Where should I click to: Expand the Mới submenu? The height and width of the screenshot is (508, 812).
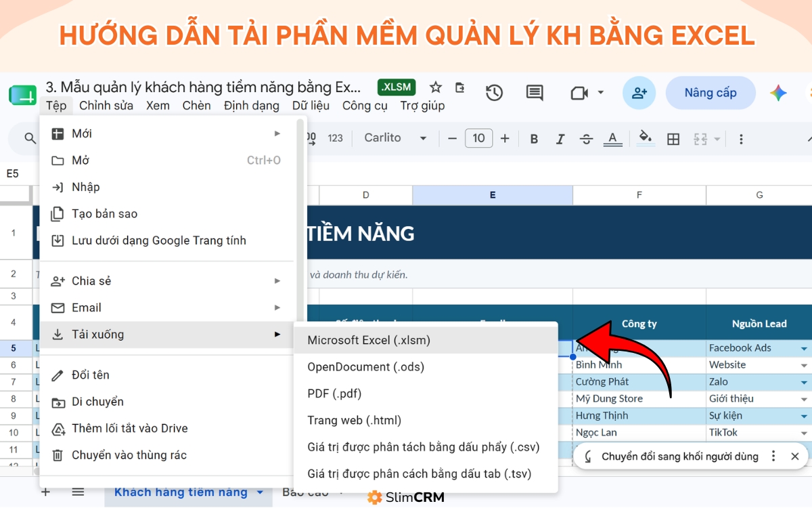167,134
